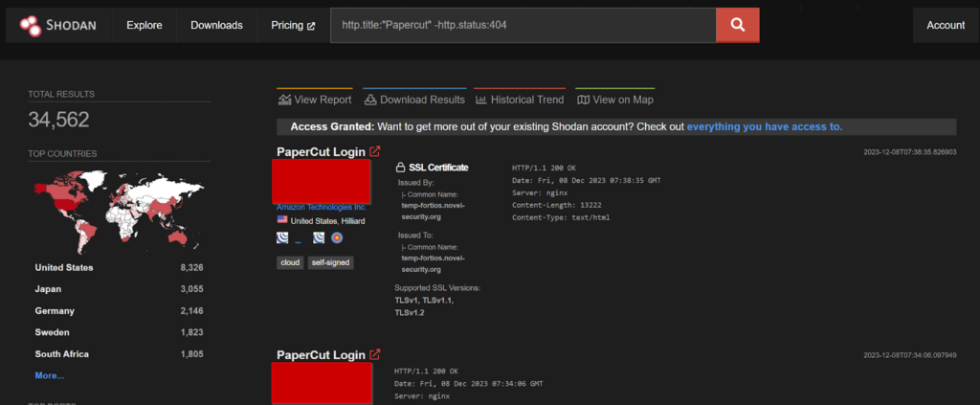Click the 'SSL Certificate' heading
This screenshot has width=980, height=405.
tap(438, 168)
